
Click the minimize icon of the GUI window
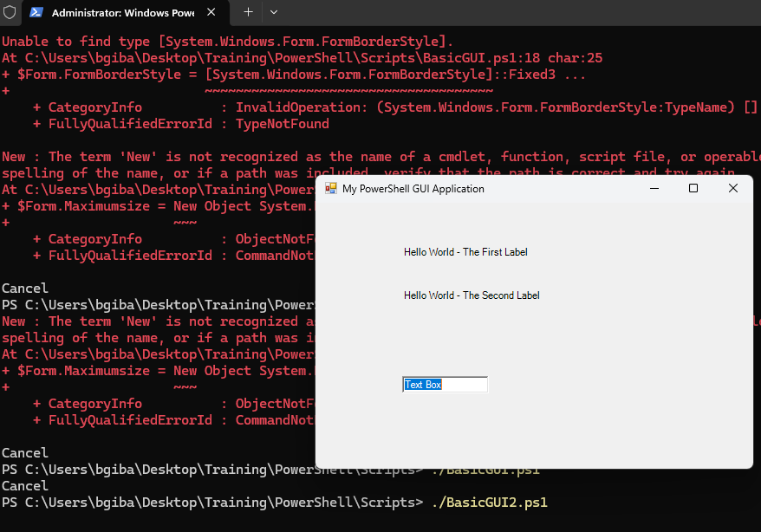click(x=654, y=188)
